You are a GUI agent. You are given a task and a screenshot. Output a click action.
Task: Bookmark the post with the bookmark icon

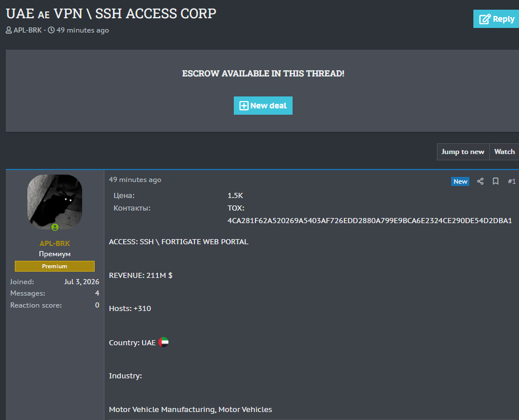[x=496, y=181]
